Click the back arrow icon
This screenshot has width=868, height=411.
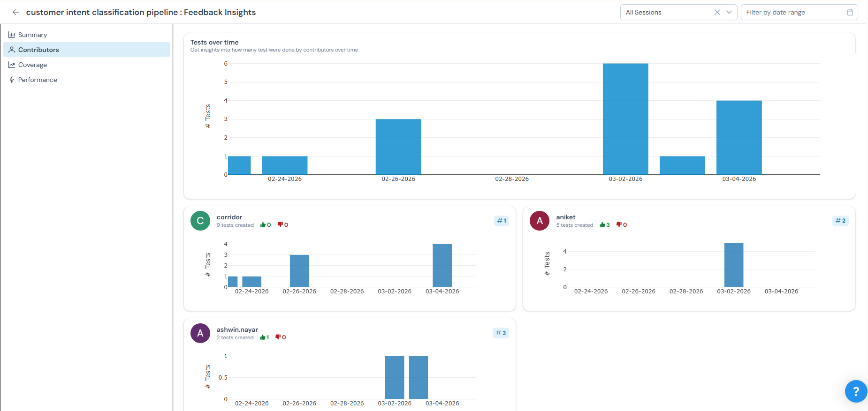(x=16, y=12)
